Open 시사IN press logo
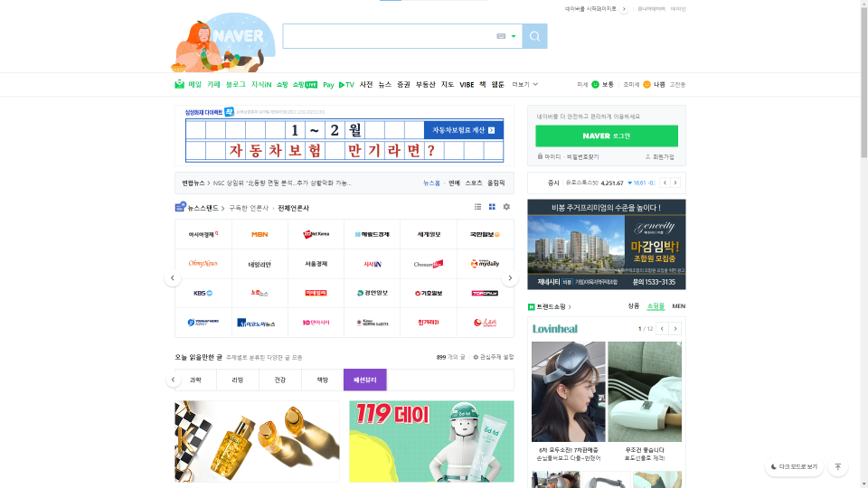This screenshot has height=488, width=868. tap(372, 264)
